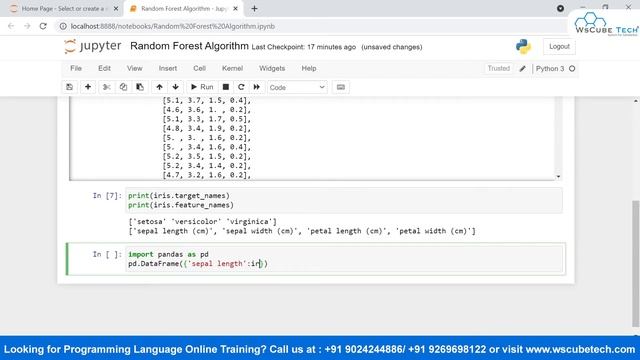Run the current cell
640x360 pixels.
(202, 87)
